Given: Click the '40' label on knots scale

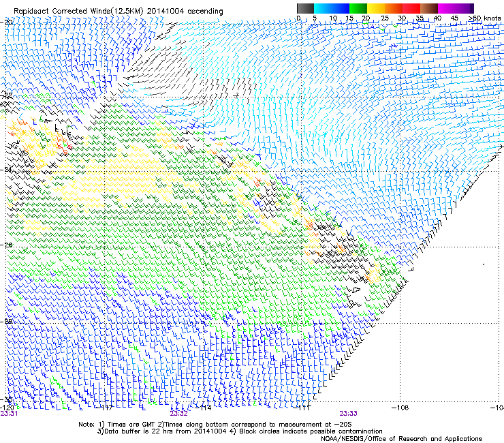Looking at the screenshot, I should click(x=437, y=18).
